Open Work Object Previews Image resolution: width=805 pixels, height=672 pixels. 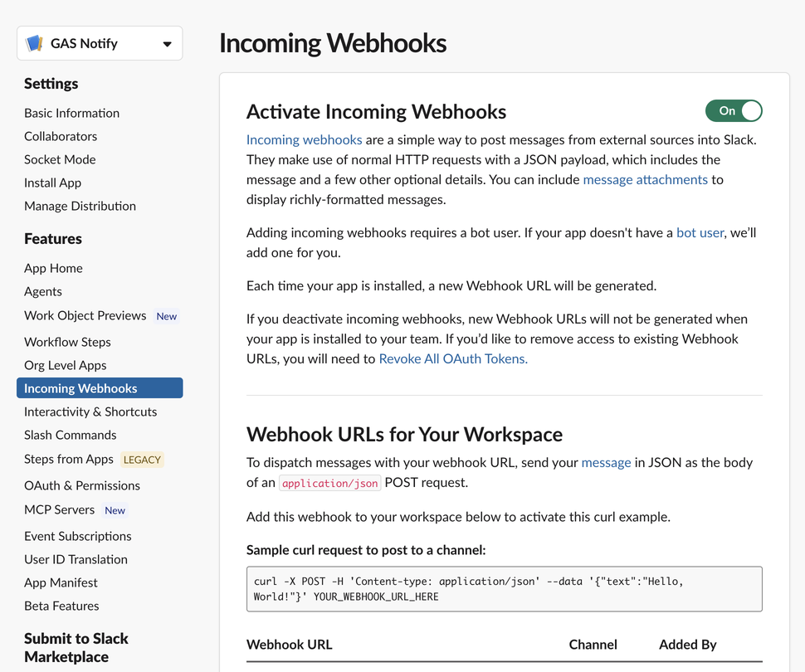[x=85, y=315]
